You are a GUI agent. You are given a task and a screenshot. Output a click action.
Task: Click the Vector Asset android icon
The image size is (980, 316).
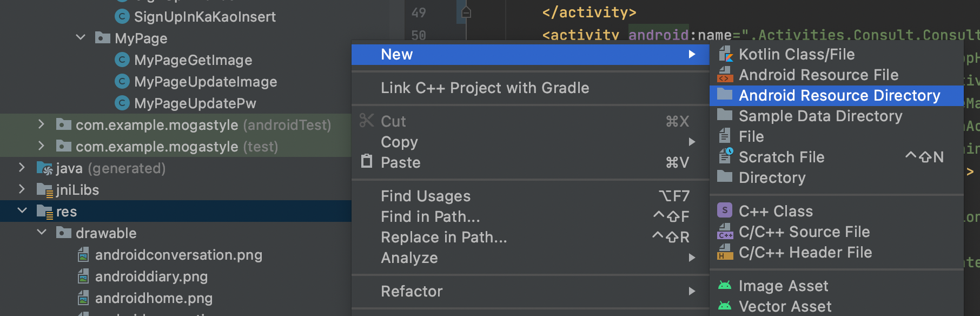point(725,306)
